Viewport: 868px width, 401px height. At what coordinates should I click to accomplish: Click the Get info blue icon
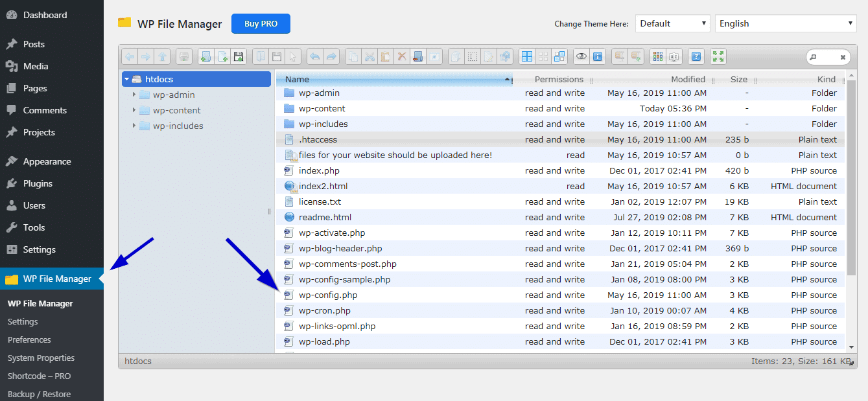click(598, 56)
